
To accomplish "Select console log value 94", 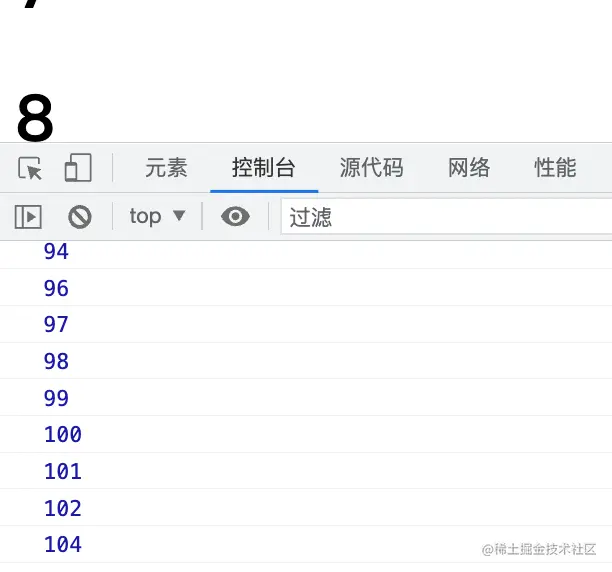I will pos(56,251).
